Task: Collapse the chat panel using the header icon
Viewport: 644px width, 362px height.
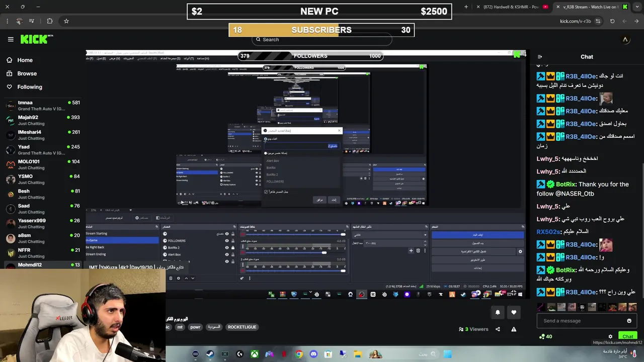Action: [540, 57]
